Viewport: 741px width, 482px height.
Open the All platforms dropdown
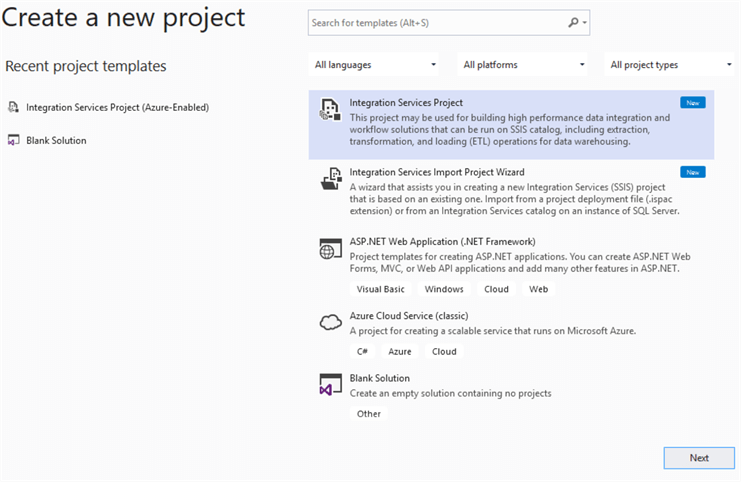[x=524, y=65]
